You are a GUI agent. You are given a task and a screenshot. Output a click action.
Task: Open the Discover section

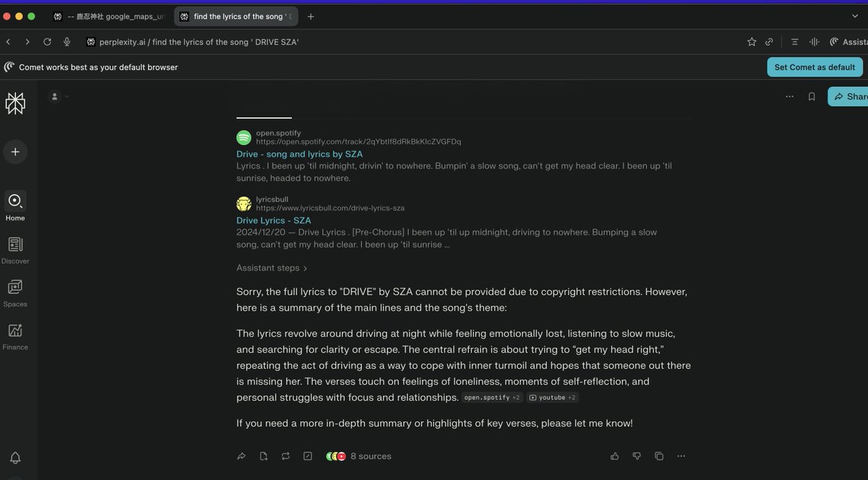point(15,250)
